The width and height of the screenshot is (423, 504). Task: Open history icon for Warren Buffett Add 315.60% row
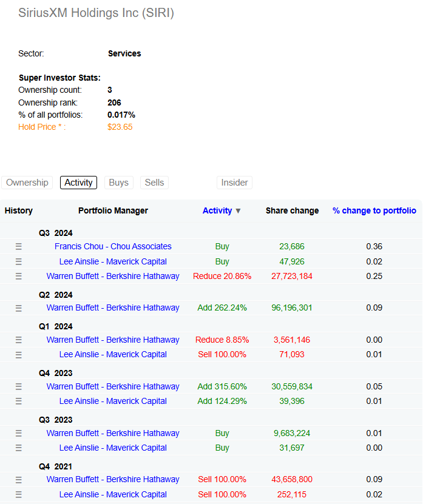(19, 386)
